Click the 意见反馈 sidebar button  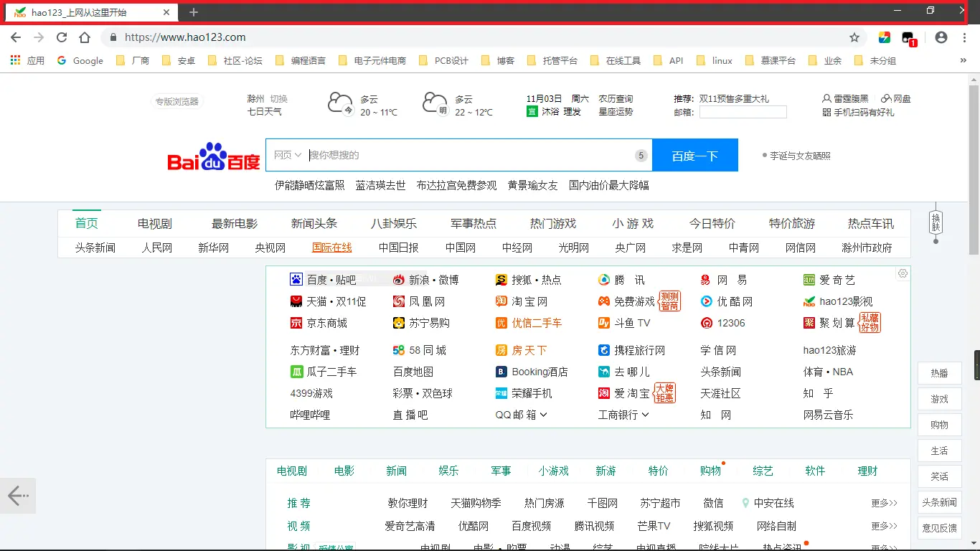coord(939,528)
